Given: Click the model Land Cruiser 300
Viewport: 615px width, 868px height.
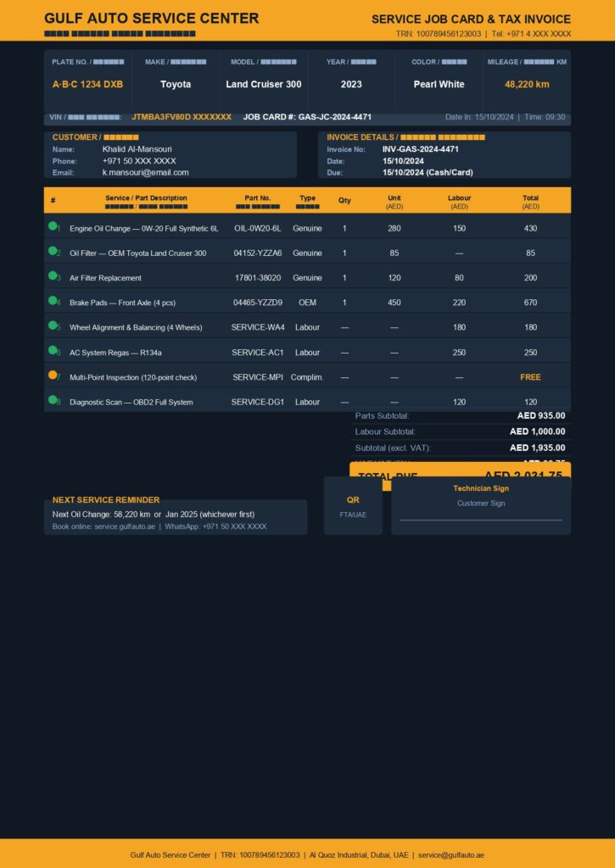Looking at the screenshot, I should (x=264, y=84).
